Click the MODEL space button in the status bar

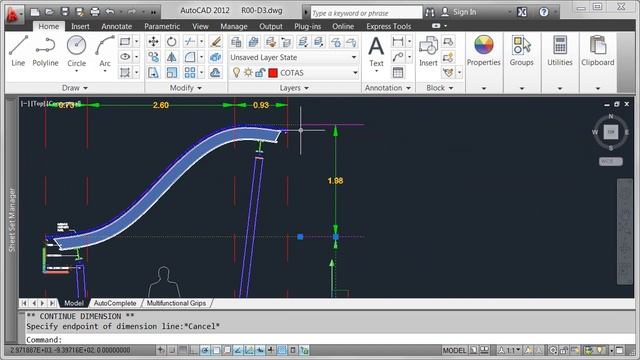[454, 350]
